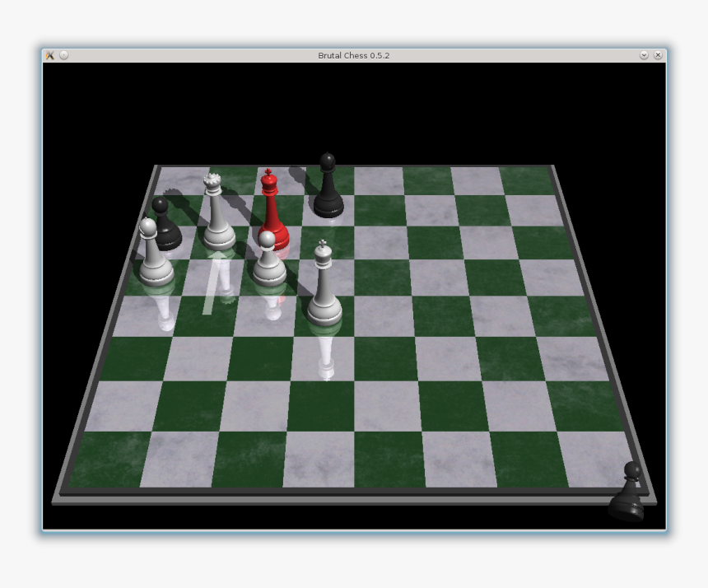
Task: Toggle the round button beside the X icon
Action: [x=64, y=55]
